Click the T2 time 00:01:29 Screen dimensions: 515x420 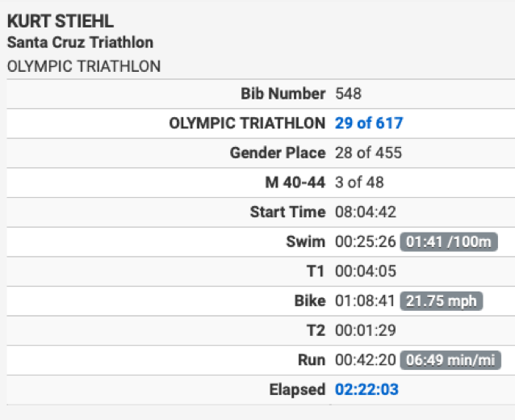tap(366, 330)
